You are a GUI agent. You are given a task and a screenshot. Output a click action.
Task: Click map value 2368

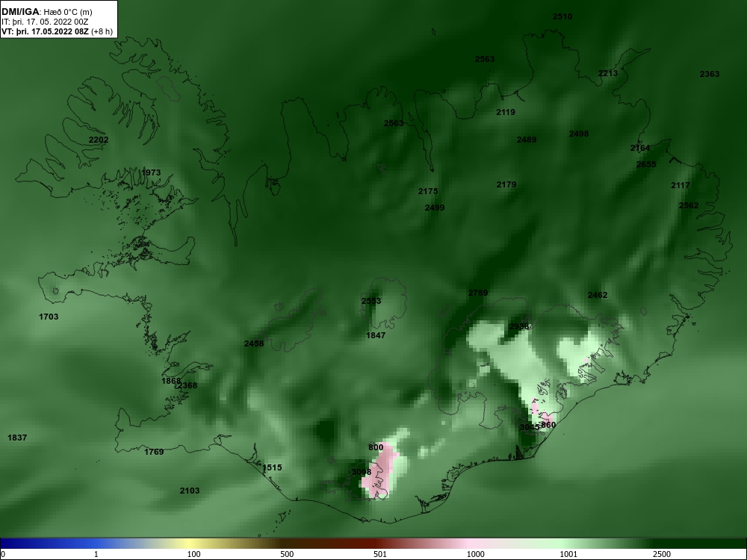coord(187,385)
